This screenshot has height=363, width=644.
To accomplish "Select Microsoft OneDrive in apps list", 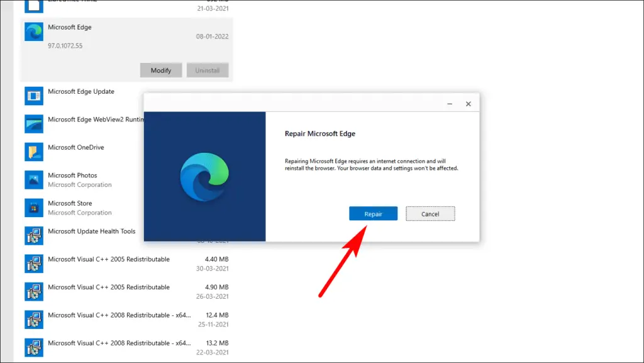I will click(x=76, y=147).
